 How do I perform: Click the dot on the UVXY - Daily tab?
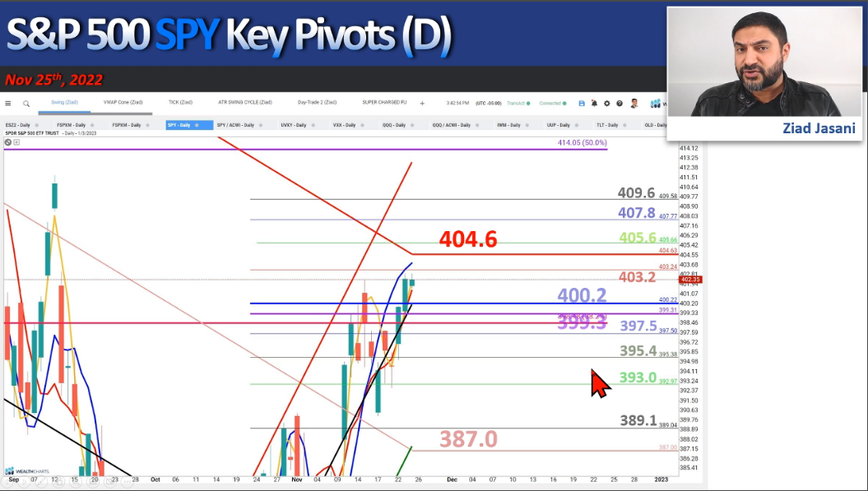tap(313, 125)
